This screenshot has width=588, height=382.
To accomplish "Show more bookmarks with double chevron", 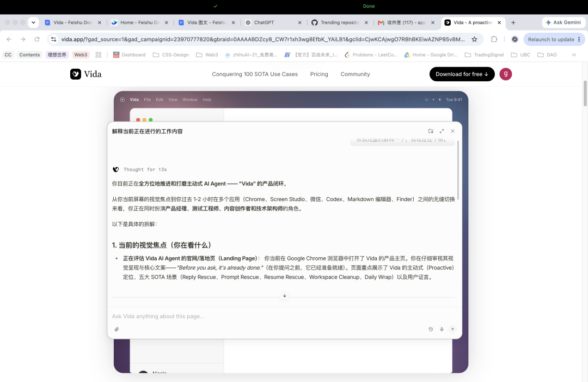I will [x=574, y=55].
